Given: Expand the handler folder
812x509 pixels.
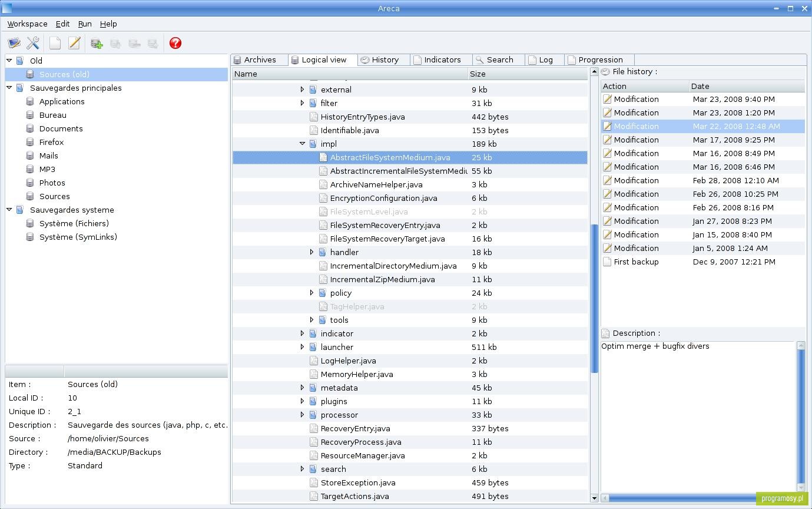Looking at the screenshot, I should pos(311,252).
